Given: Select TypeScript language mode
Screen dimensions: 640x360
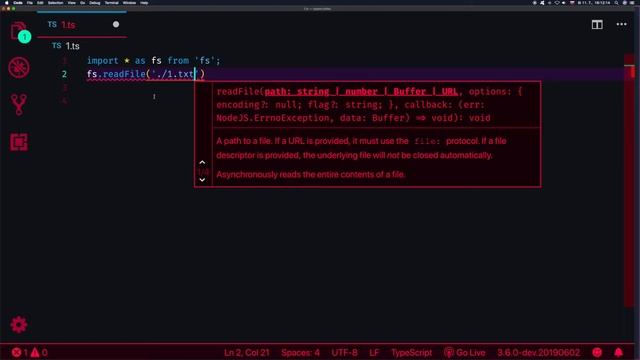Looking at the screenshot, I should click(x=411, y=353).
